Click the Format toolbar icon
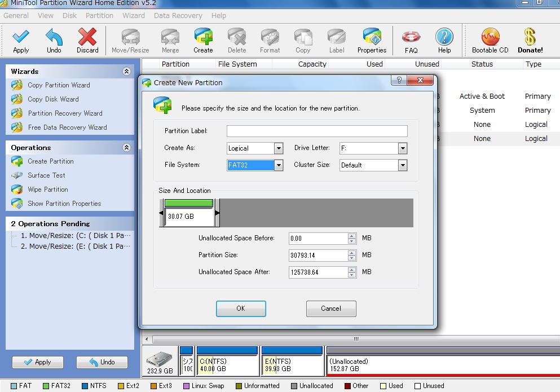Image resolution: width=560 pixels, height=392 pixels. [x=270, y=41]
